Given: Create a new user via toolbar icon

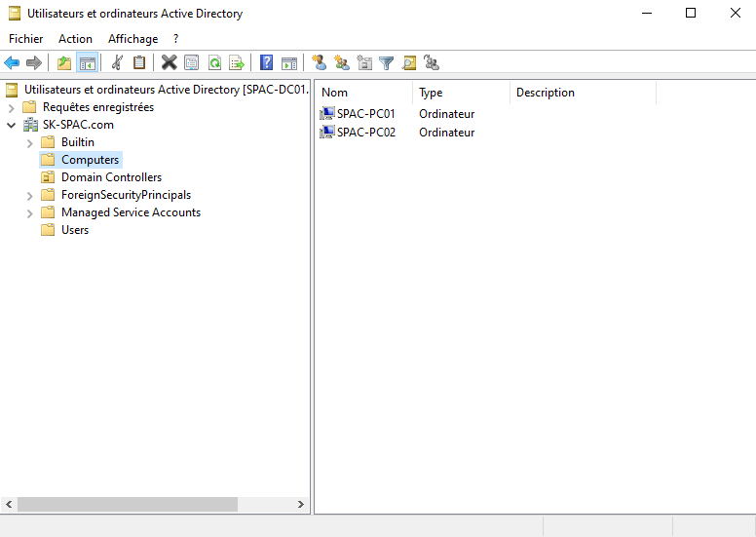Looking at the screenshot, I should point(319,63).
